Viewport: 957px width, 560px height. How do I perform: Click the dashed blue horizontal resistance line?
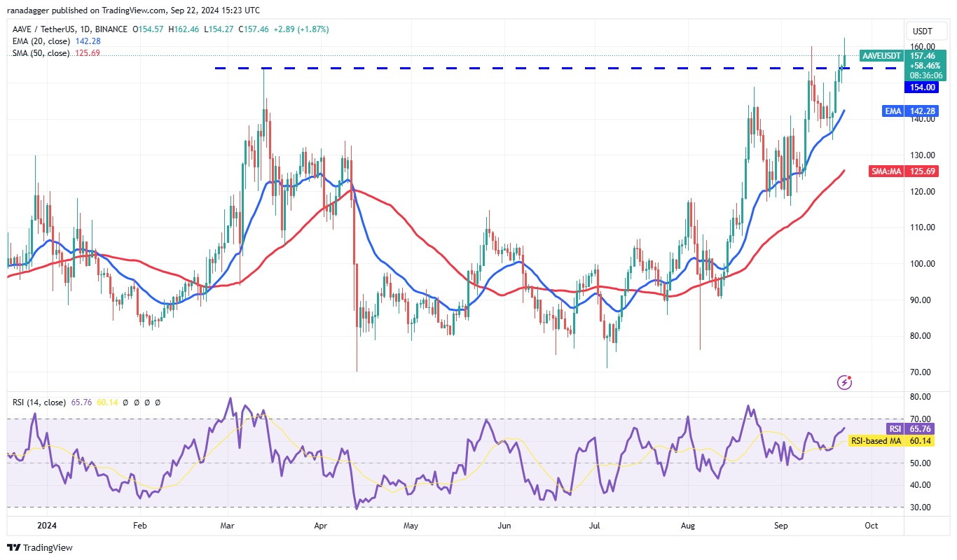[x=490, y=68]
